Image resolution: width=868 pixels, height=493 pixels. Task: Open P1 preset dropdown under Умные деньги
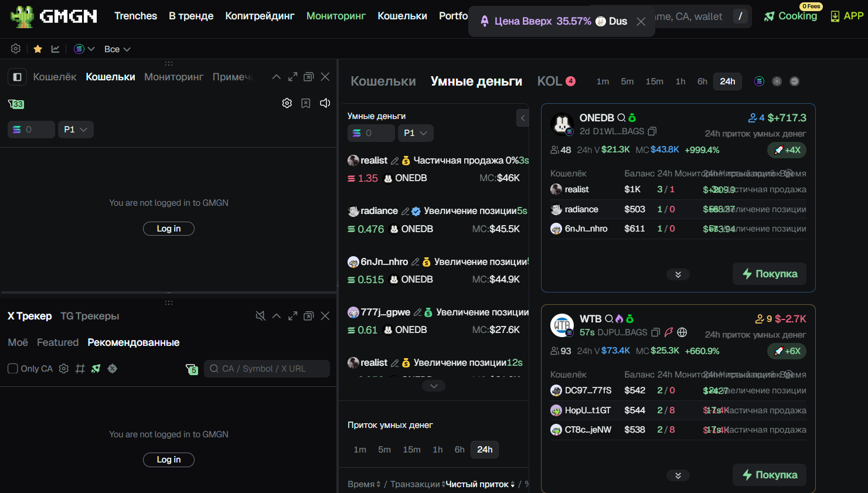point(416,133)
